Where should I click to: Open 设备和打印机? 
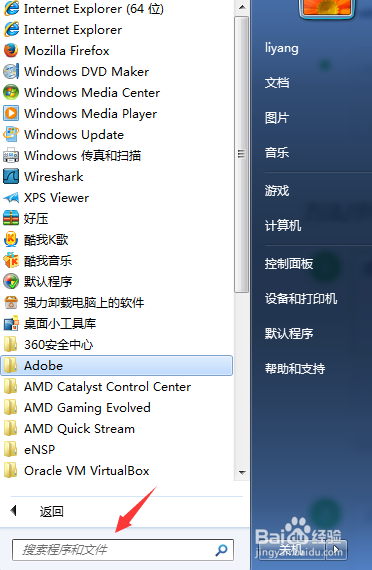pyautogui.click(x=301, y=299)
